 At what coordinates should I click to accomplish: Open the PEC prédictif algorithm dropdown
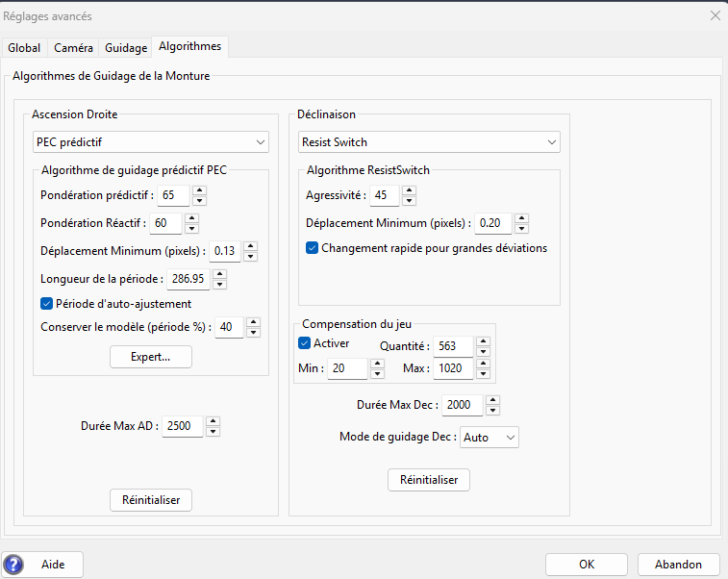click(151, 142)
